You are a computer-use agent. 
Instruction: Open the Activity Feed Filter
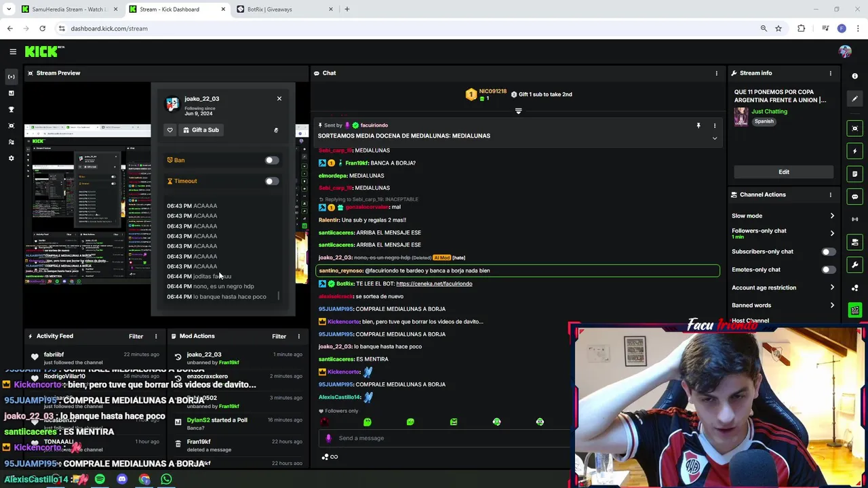pos(136,336)
